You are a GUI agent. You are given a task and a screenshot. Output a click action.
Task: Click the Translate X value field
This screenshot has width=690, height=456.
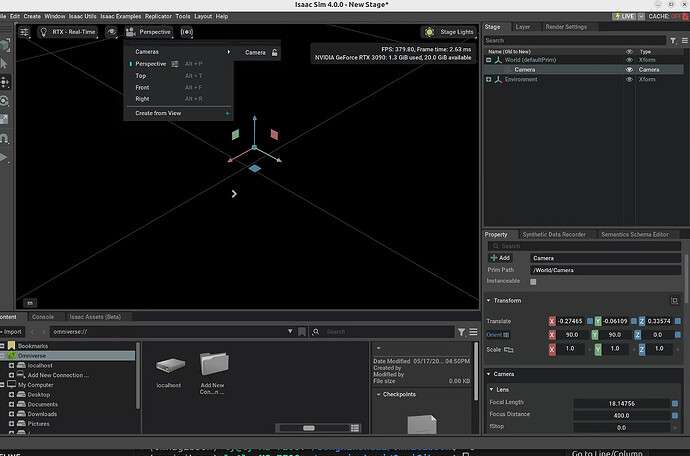pos(570,321)
